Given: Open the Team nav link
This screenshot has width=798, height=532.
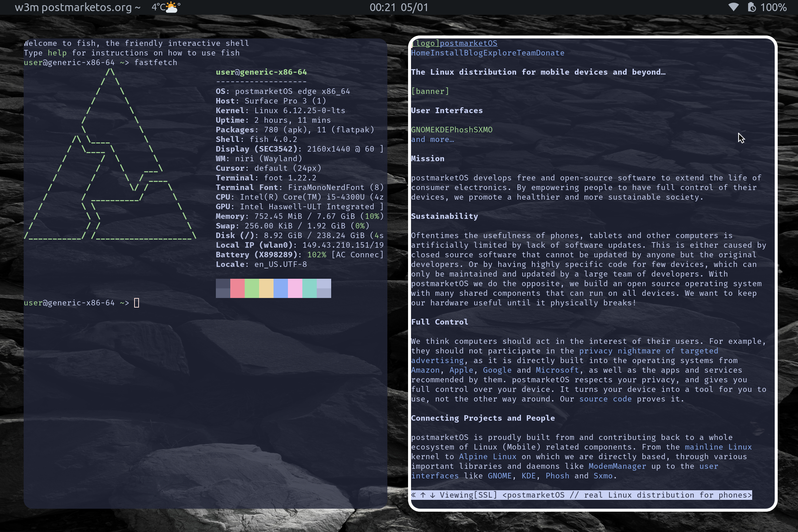Looking at the screenshot, I should pos(526,53).
